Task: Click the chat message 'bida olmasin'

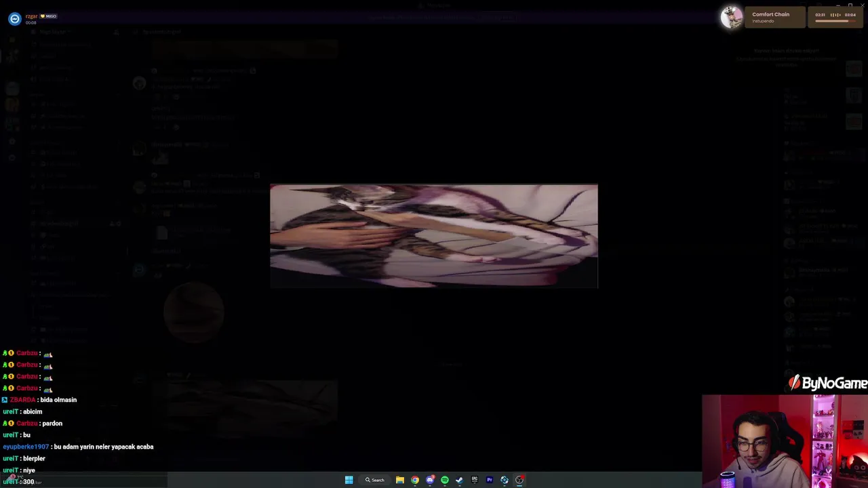Action: (x=57, y=400)
